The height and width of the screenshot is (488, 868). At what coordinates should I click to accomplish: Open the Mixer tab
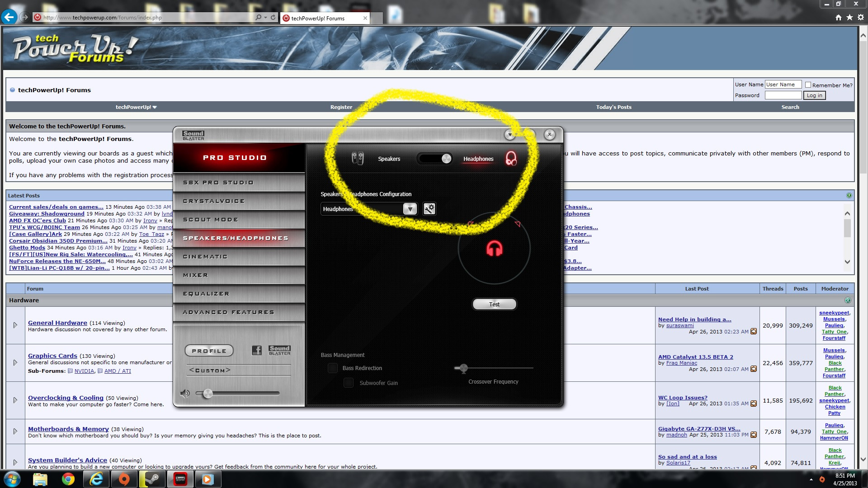pos(239,275)
